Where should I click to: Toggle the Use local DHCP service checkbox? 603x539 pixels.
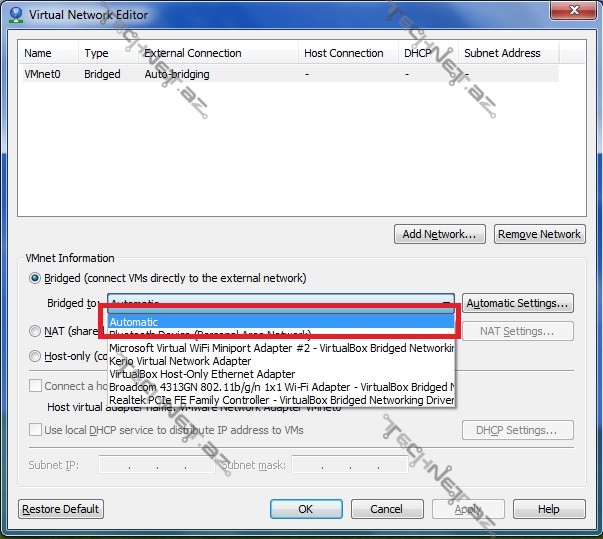tap(35, 429)
